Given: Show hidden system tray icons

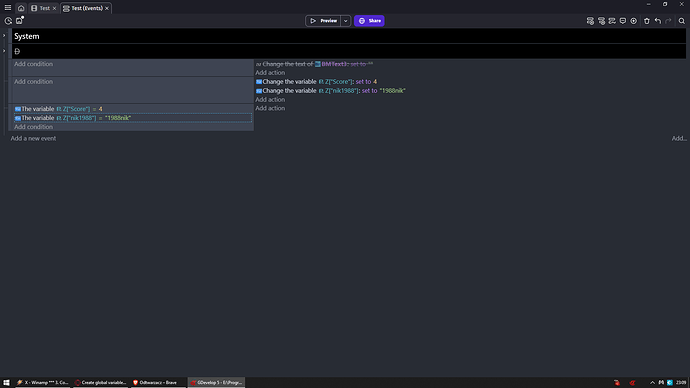Looking at the screenshot, I should [x=652, y=382].
